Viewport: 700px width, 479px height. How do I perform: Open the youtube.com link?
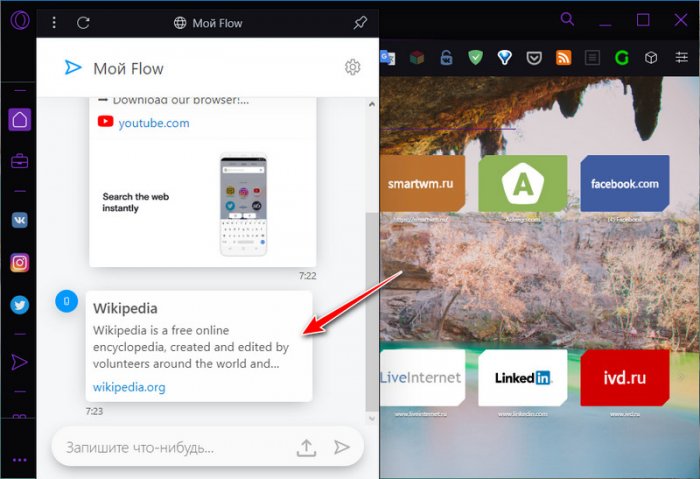click(x=153, y=123)
